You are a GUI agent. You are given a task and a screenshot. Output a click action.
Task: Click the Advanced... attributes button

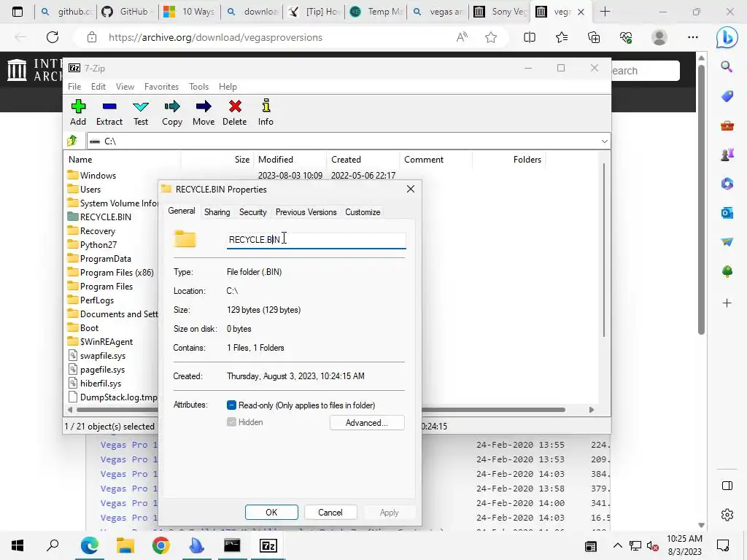[x=367, y=423]
